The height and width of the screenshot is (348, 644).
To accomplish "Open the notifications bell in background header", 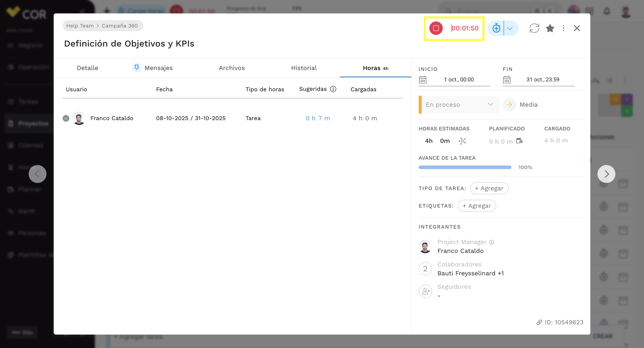I will [x=607, y=11].
